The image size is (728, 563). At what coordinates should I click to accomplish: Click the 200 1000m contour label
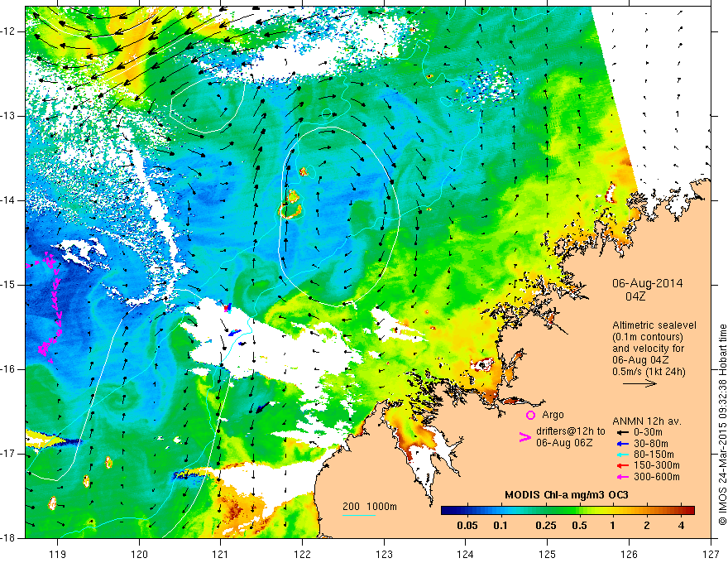click(x=370, y=507)
